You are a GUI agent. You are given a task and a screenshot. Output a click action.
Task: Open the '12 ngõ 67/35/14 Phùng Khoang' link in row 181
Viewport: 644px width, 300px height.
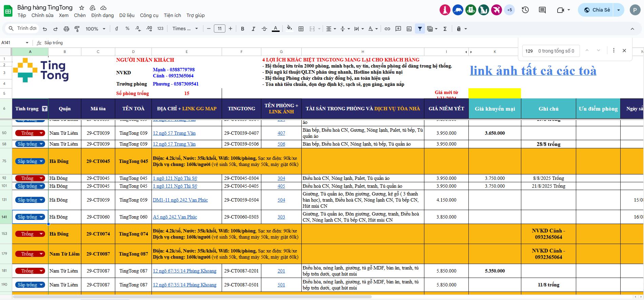pos(184,271)
